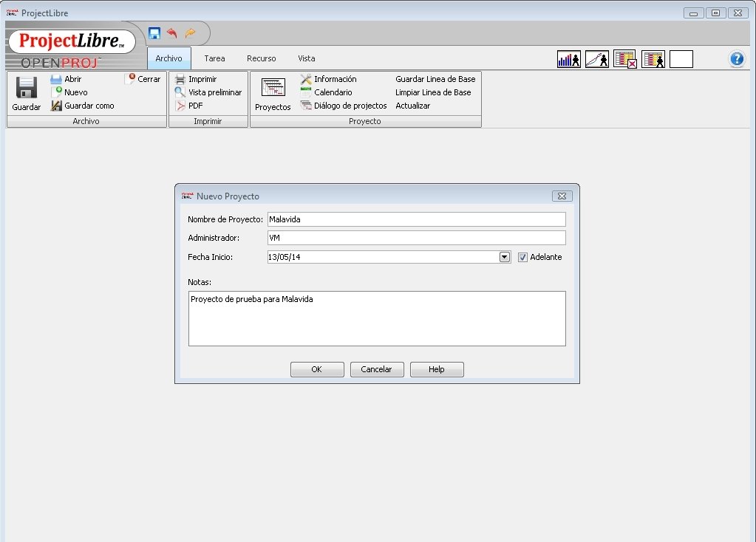Click Guardar Linea de Base
Viewport: 756px width, 542px height.
pyautogui.click(x=435, y=79)
